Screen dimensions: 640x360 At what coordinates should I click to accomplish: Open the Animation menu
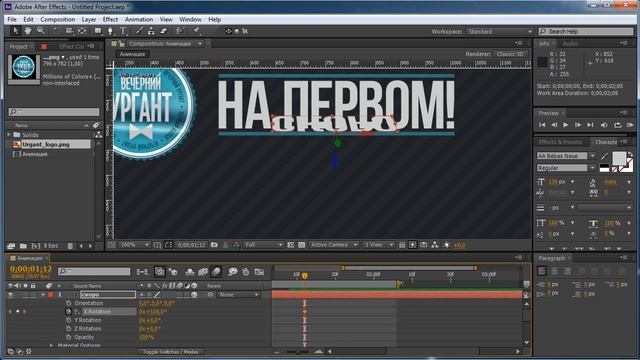(139, 19)
